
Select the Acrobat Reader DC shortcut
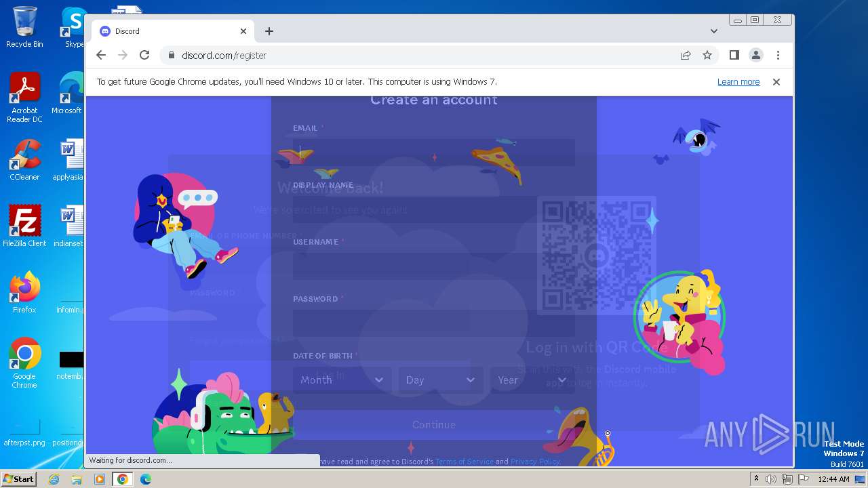24,98
